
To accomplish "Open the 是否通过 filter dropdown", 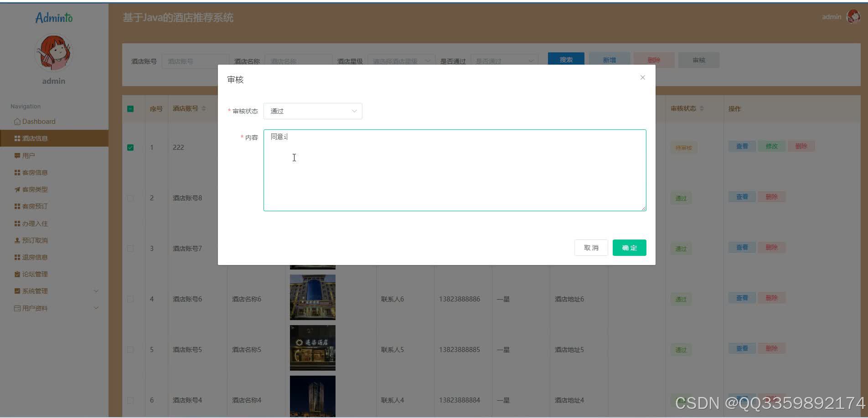I will pyautogui.click(x=504, y=61).
